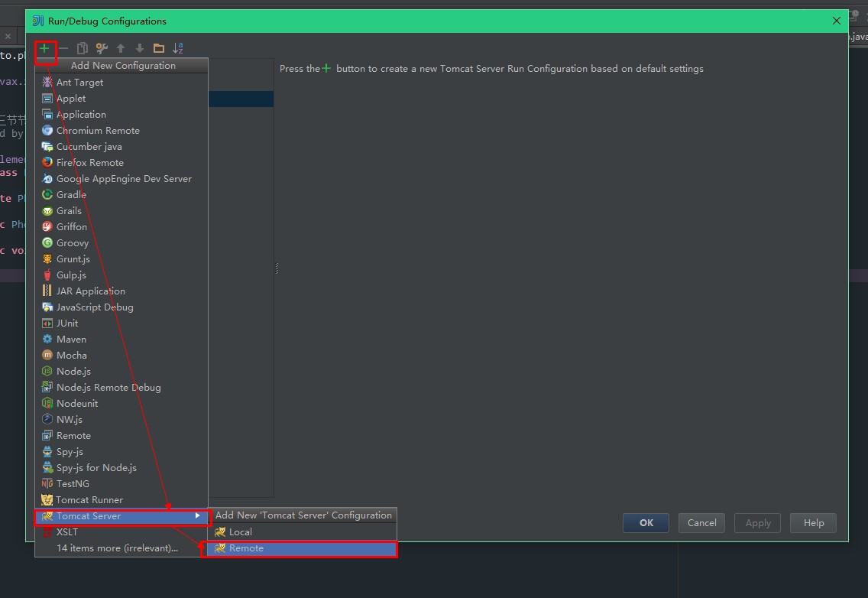Choose the Applet configuration type
Screen dimensions: 868x598
pos(121,98)
